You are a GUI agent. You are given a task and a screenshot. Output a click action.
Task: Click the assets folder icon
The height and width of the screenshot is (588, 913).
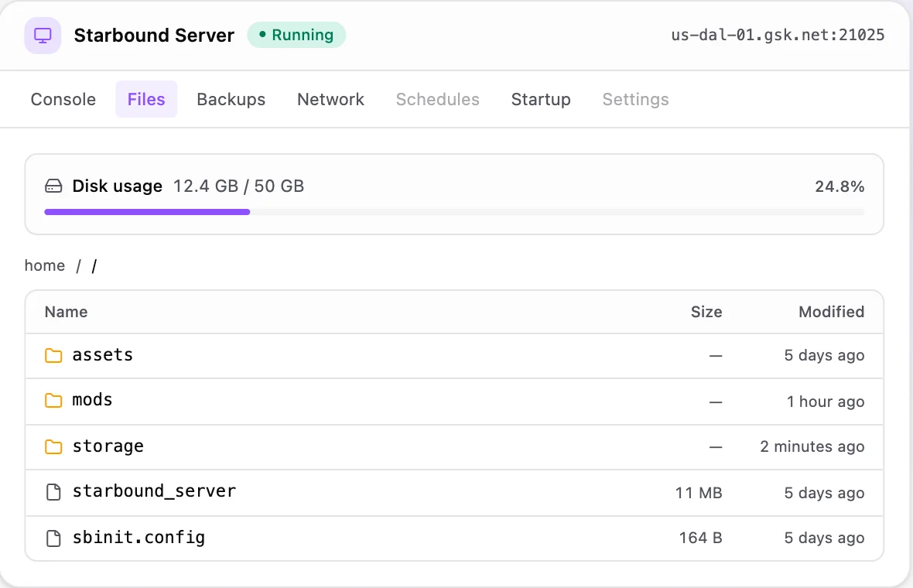click(53, 355)
